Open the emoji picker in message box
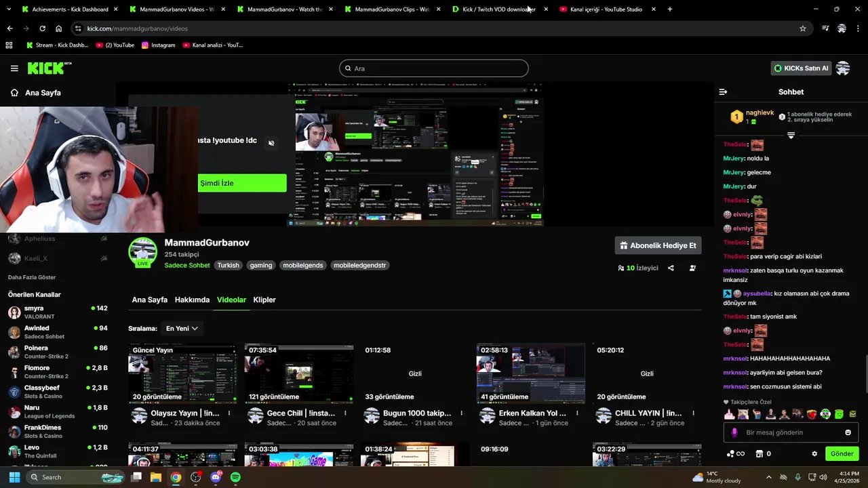The width and height of the screenshot is (868, 488). [848, 432]
